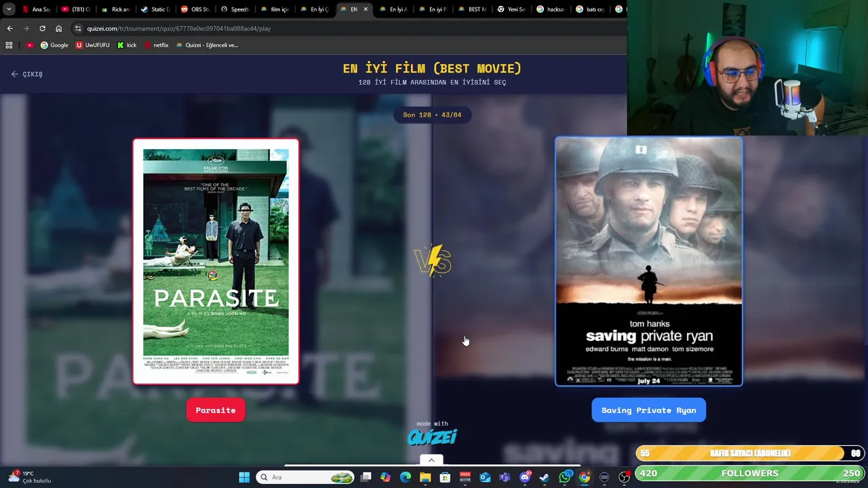
Task: Open the Chrome apps grid shortcut
Action: tap(9, 45)
